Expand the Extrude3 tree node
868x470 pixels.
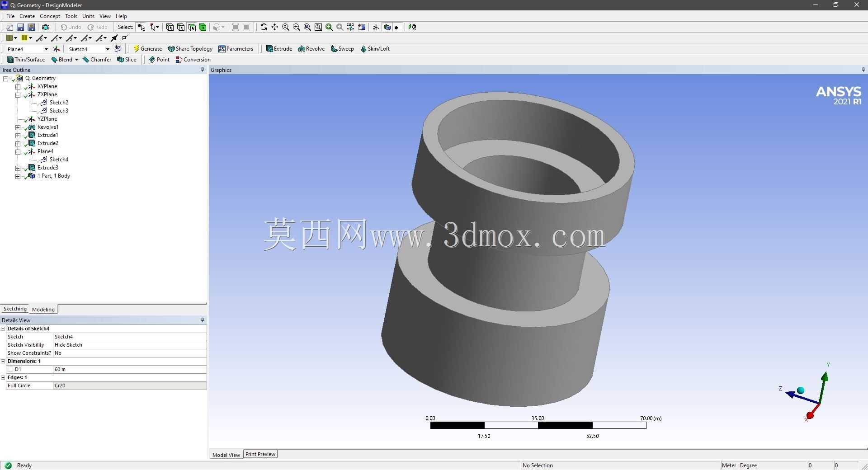point(18,168)
